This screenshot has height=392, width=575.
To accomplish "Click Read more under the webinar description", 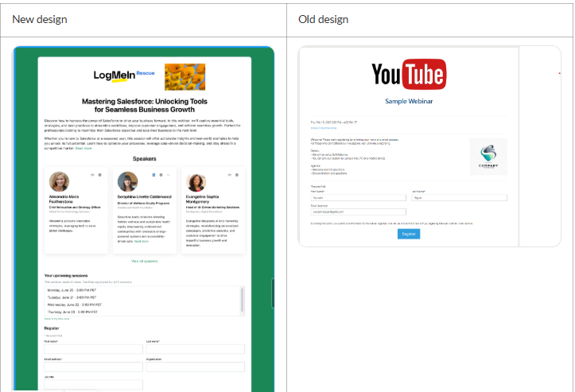I will coord(84,148).
